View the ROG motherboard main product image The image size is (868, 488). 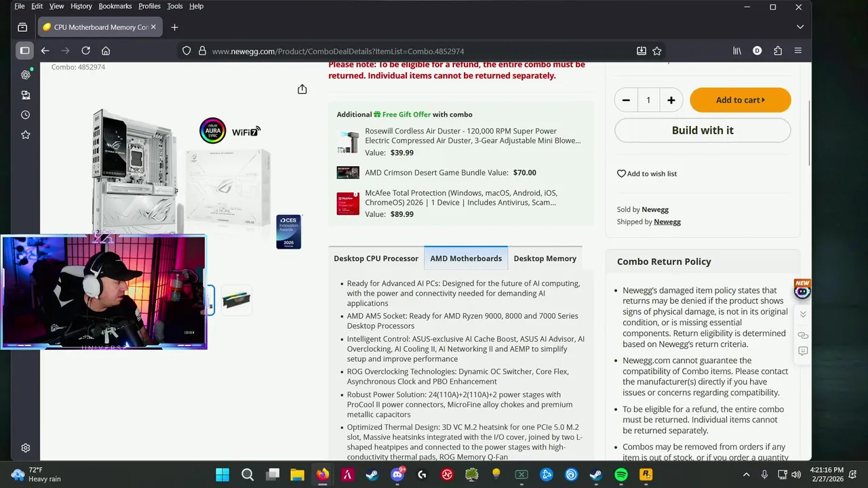click(x=183, y=173)
